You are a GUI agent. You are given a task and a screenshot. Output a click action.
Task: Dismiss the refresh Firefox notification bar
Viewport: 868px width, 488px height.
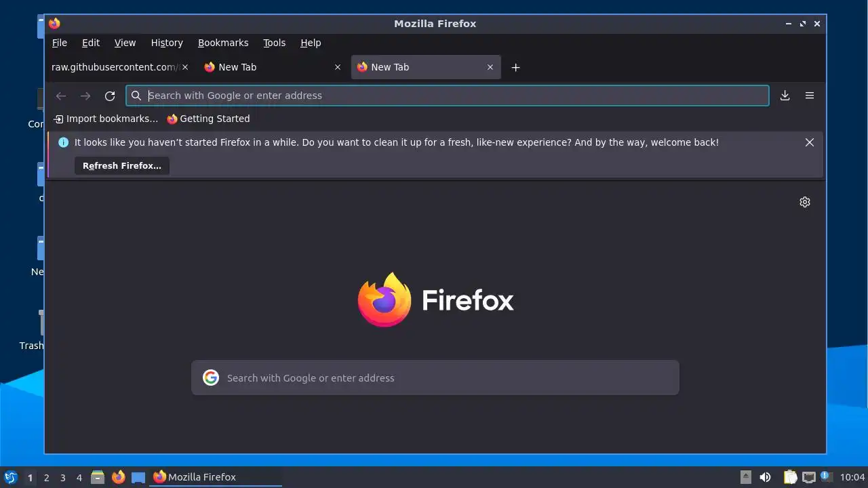pyautogui.click(x=809, y=142)
